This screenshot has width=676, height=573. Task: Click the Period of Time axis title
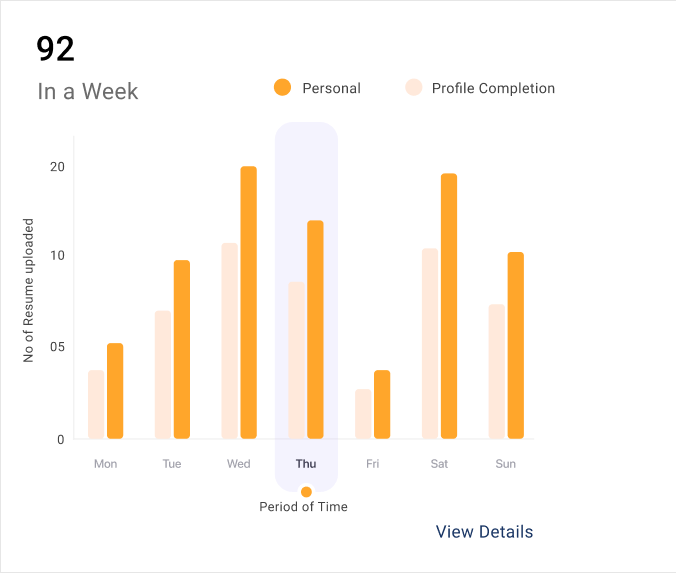click(304, 507)
